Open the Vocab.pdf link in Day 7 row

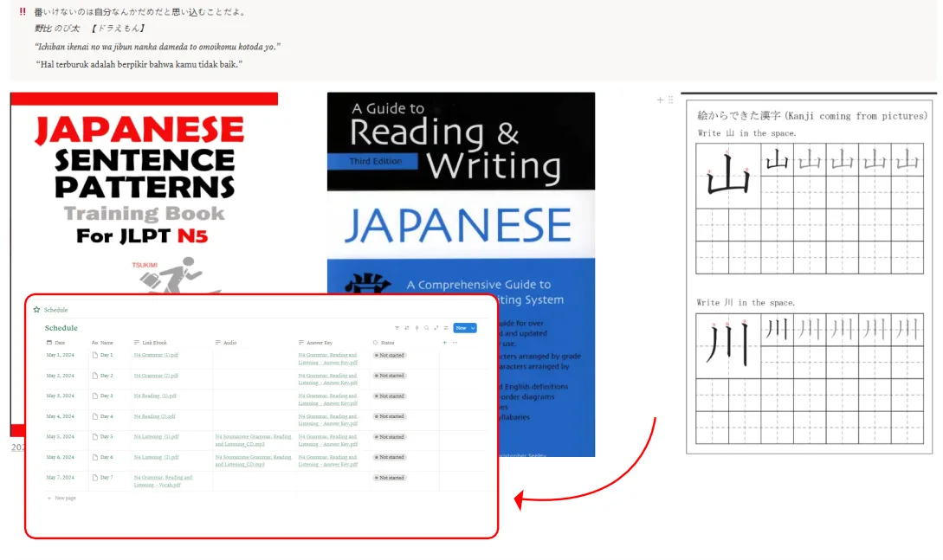click(163, 481)
